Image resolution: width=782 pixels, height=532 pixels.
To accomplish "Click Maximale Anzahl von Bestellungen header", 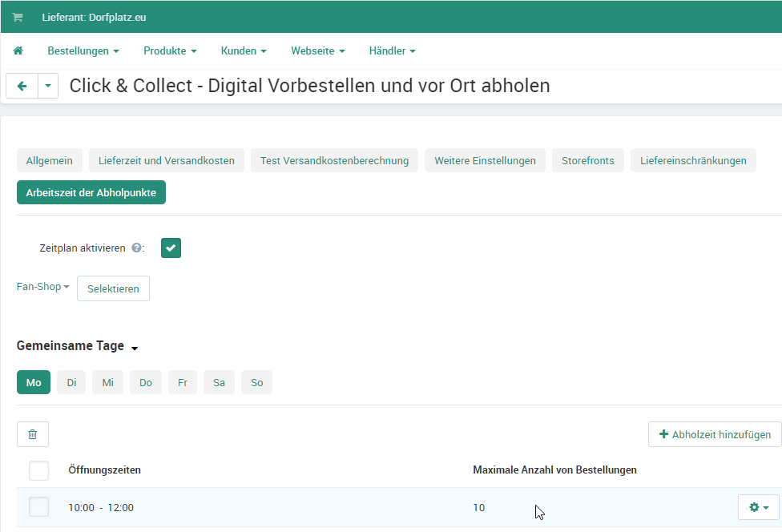I will (x=554, y=470).
